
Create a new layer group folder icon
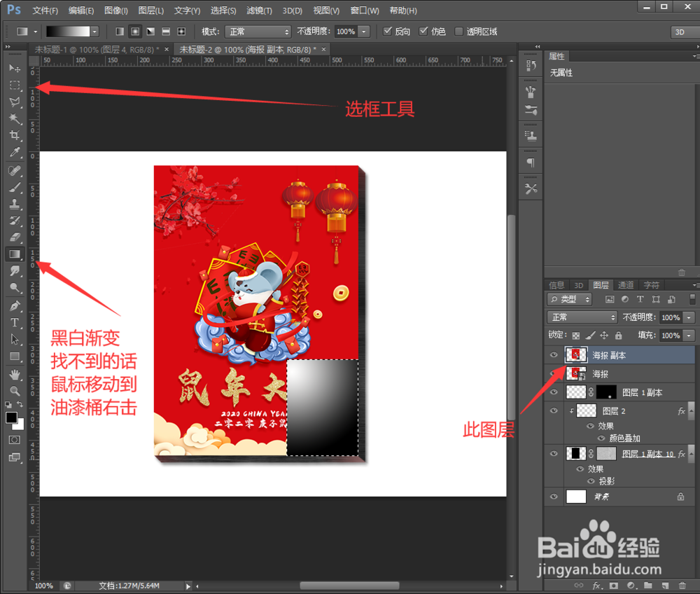(647, 586)
